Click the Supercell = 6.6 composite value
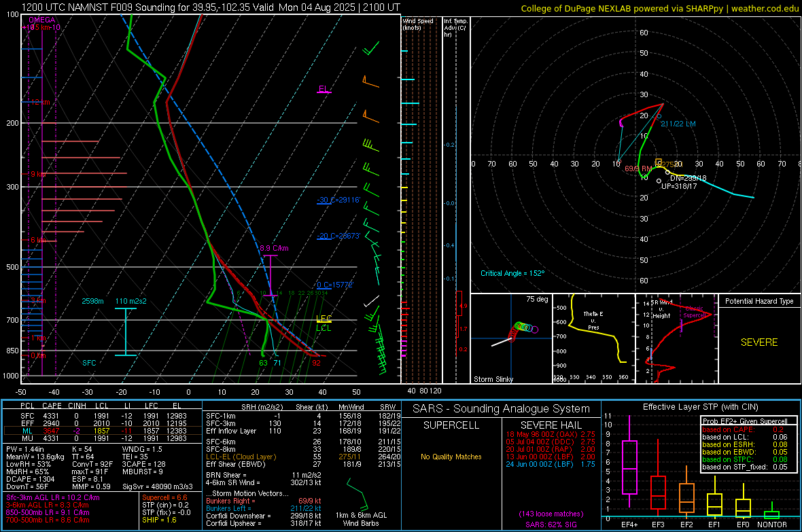 pyautogui.click(x=164, y=497)
